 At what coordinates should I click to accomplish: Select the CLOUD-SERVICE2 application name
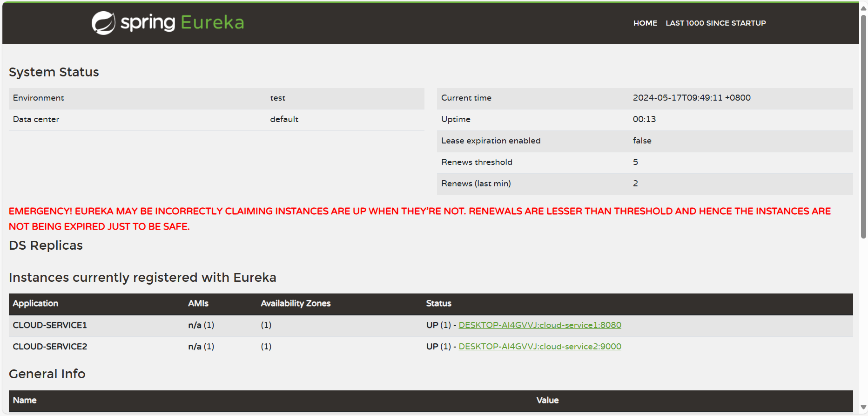[x=50, y=347]
